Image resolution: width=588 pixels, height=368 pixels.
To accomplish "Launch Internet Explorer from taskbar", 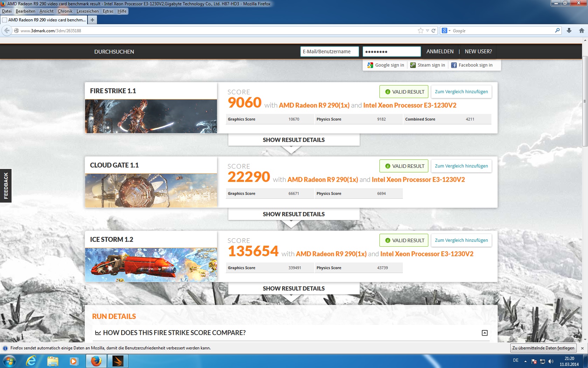I will 31,361.
